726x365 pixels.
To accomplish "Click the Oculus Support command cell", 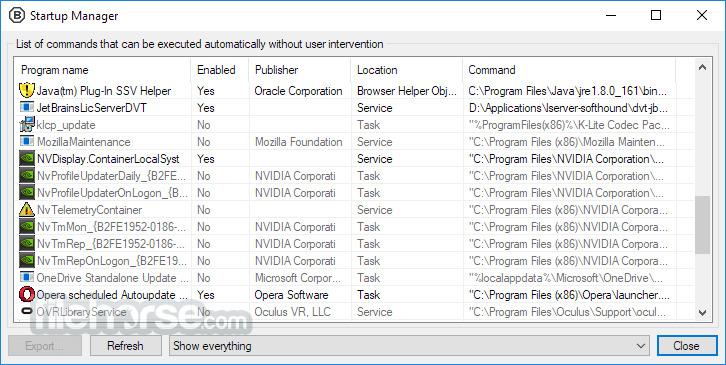I will click(x=567, y=312).
